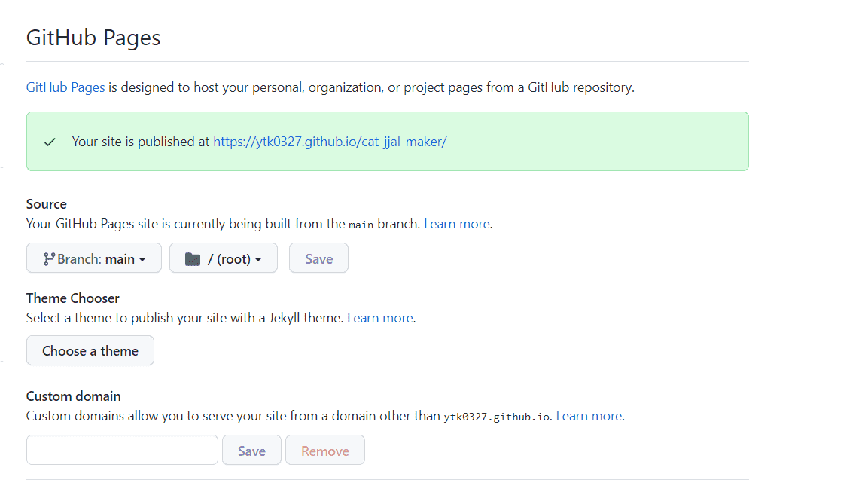Click the Custom domain heading
The image size is (868, 492).
74,396
